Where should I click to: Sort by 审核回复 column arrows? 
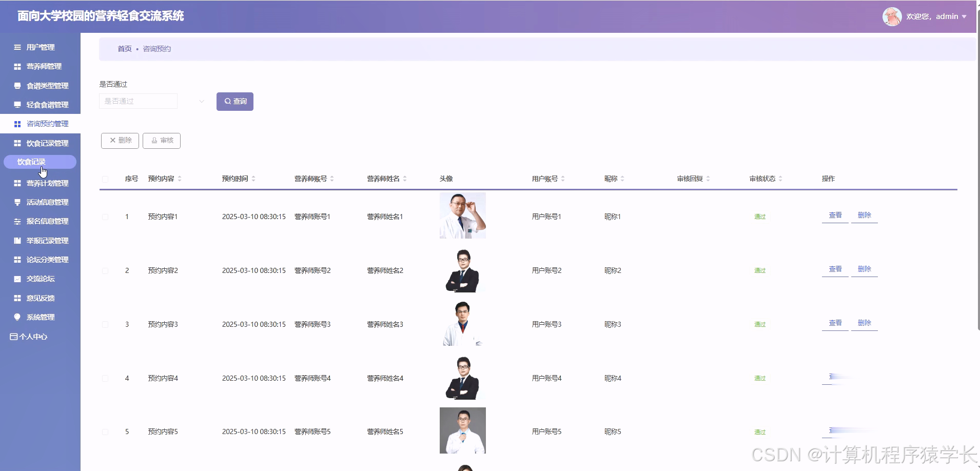708,179
